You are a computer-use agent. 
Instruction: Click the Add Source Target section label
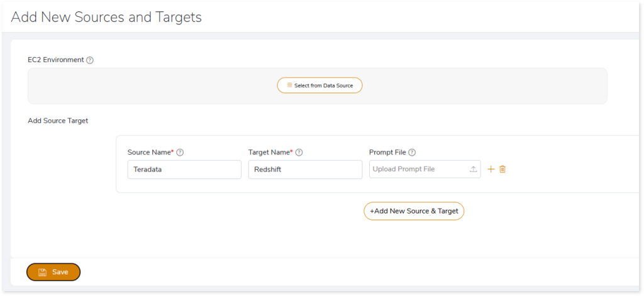[x=58, y=121]
